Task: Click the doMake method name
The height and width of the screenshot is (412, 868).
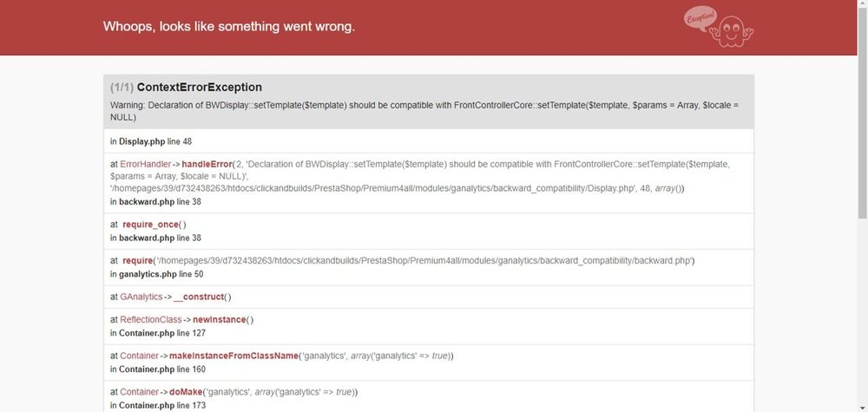Action: click(185, 392)
